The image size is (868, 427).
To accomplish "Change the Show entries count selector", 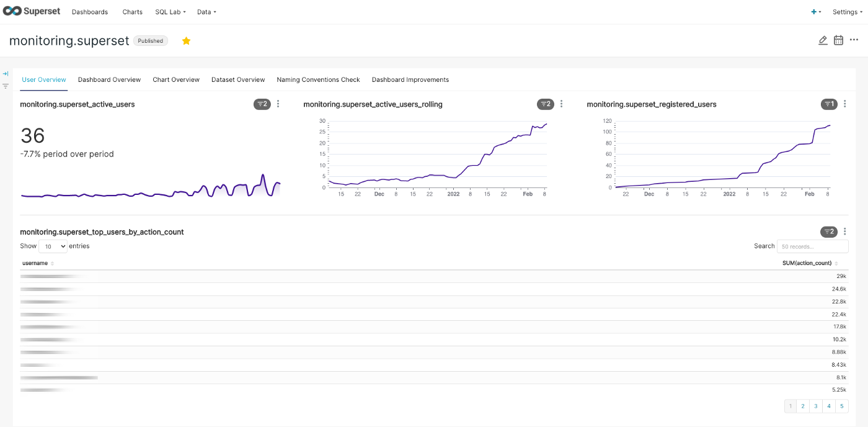I will 53,246.
